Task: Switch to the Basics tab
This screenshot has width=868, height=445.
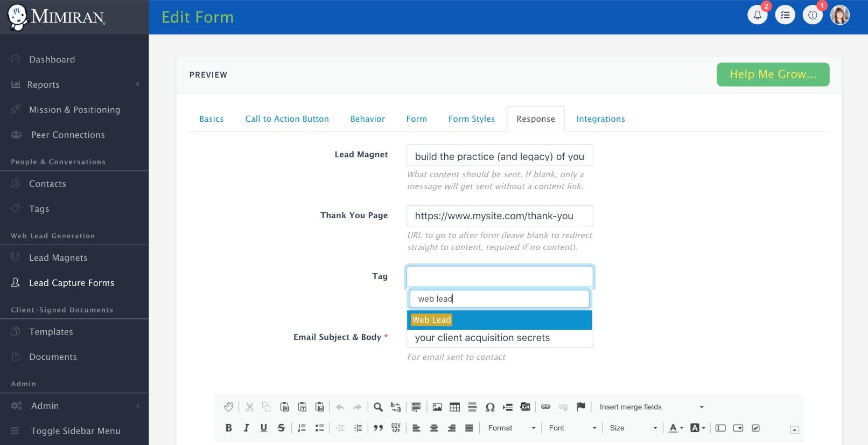Action: (211, 119)
